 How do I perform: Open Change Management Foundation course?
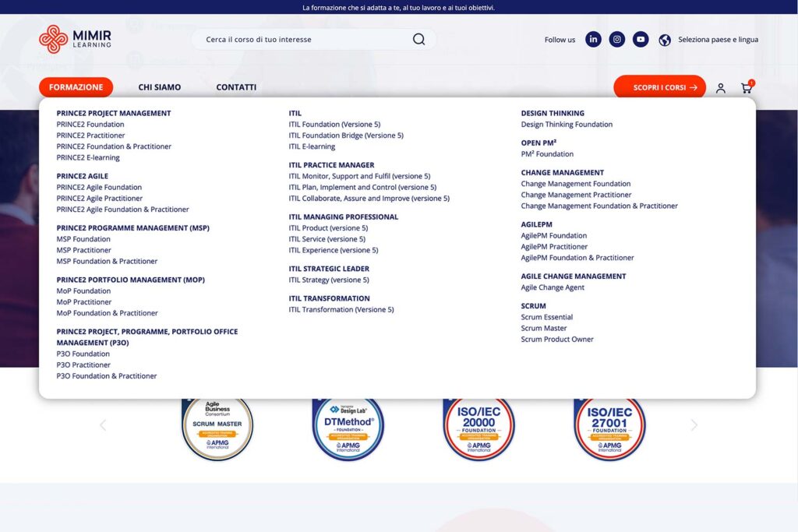click(576, 184)
